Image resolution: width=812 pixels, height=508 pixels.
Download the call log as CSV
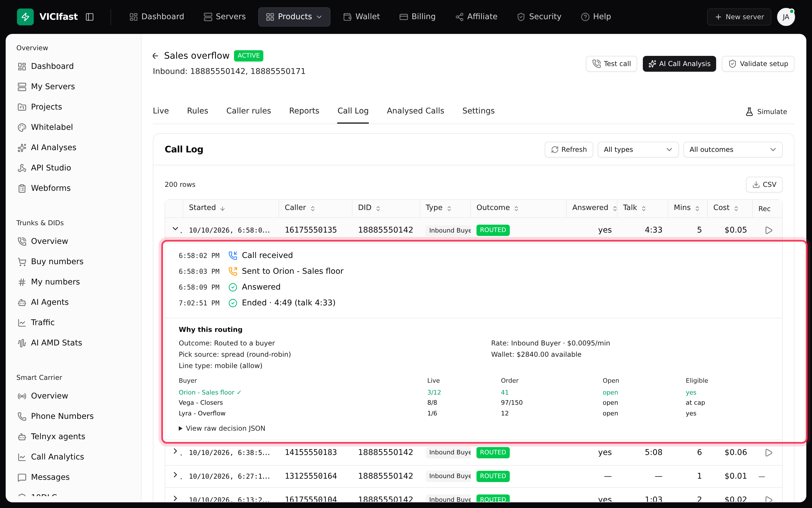tap(764, 185)
